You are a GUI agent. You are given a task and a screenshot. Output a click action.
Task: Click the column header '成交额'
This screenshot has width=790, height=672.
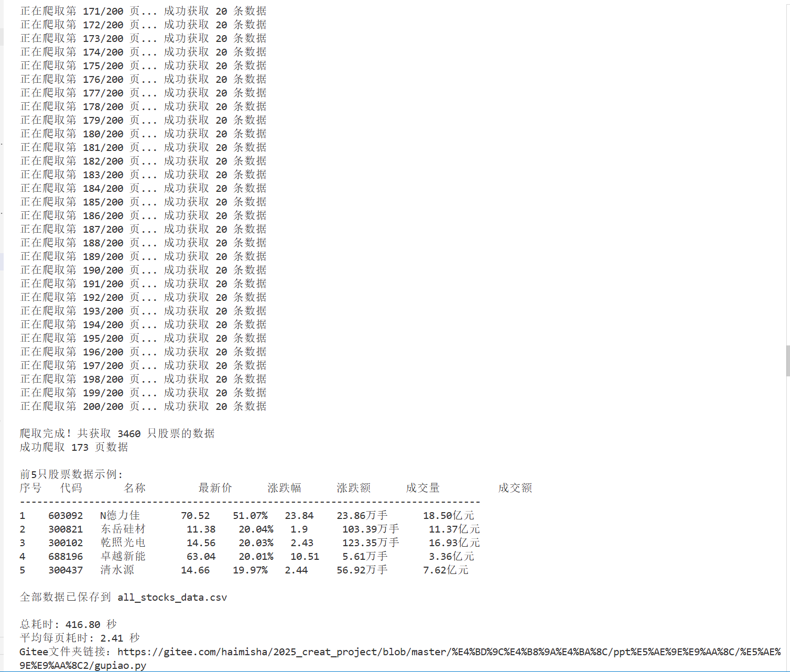point(515,488)
